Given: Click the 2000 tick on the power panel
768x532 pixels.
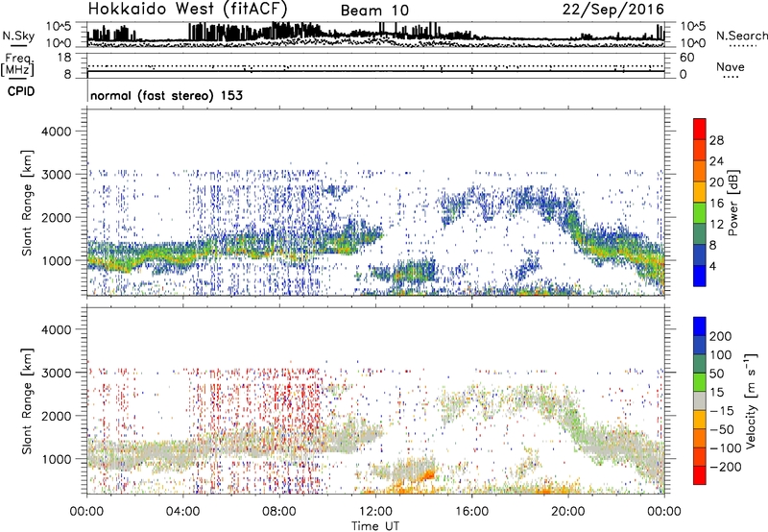Looking at the screenshot, I should pyautogui.click(x=57, y=217).
